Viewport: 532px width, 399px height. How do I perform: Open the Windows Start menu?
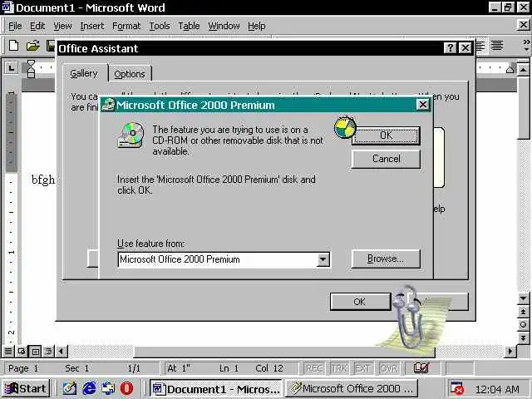tap(26, 388)
